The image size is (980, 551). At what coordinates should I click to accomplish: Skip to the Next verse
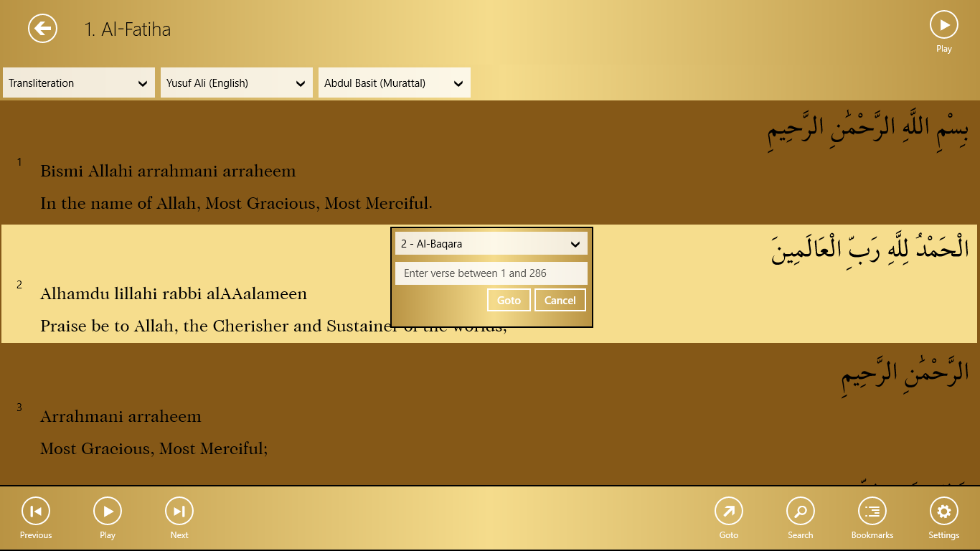pyautogui.click(x=179, y=512)
